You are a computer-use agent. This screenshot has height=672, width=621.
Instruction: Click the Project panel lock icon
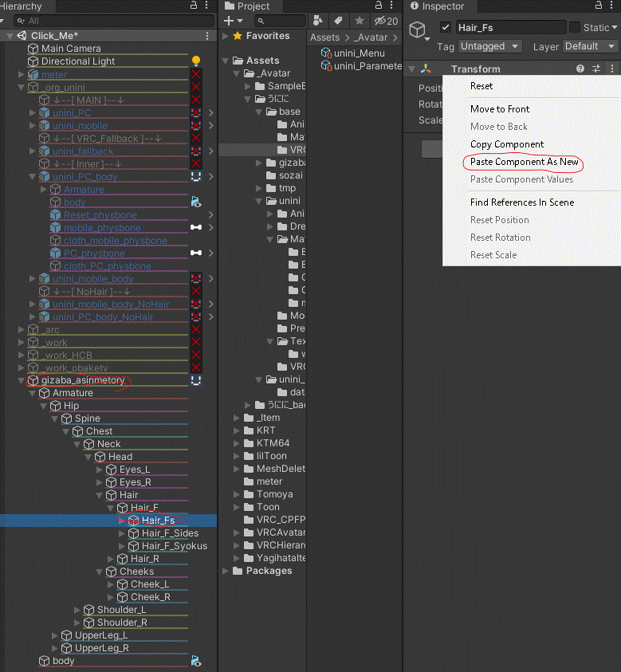pyautogui.click(x=379, y=5)
